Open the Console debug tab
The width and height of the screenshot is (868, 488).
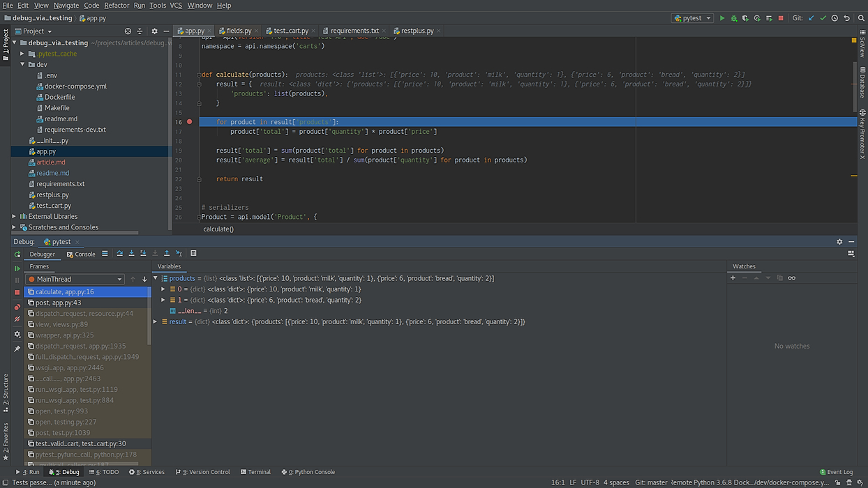click(81, 254)
